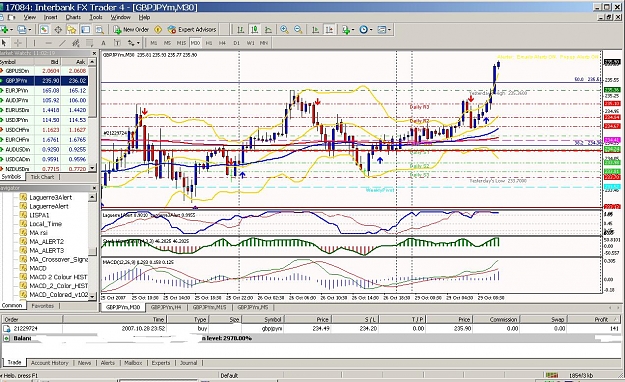Zoom out of the chart
Image resolution: width=625 pixels, height=382 pixels.
298,30
